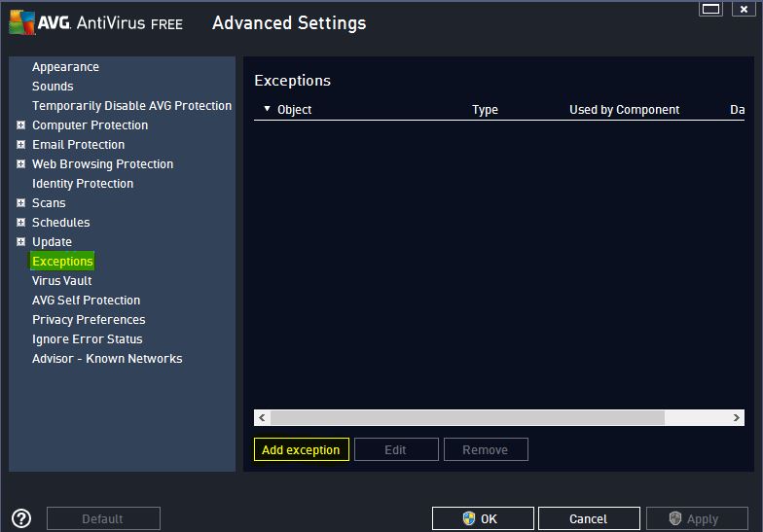Image resolution: width=763 pixels, height=532 pixels.
Task: Open Identity Protection settings
Action: click(x=83, y=183)
